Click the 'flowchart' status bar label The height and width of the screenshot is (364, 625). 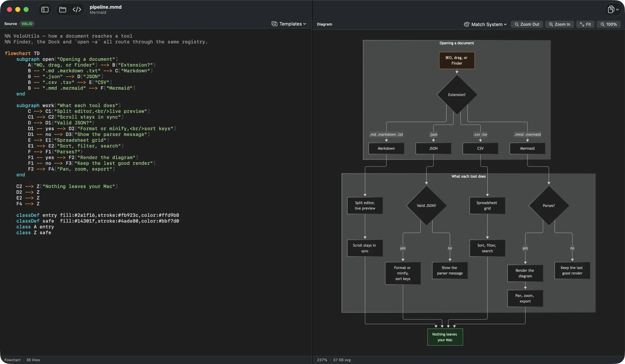coord(13,360)
